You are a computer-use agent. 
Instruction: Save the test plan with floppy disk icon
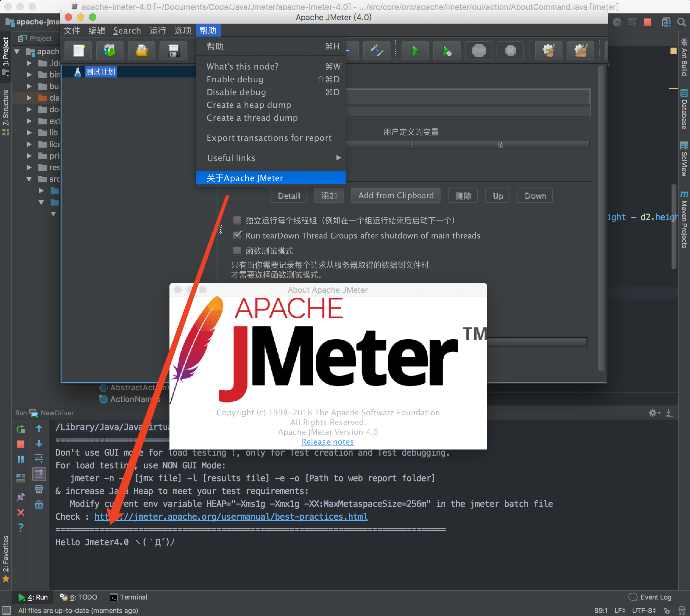pyautogui.click(x=173, y=51)
